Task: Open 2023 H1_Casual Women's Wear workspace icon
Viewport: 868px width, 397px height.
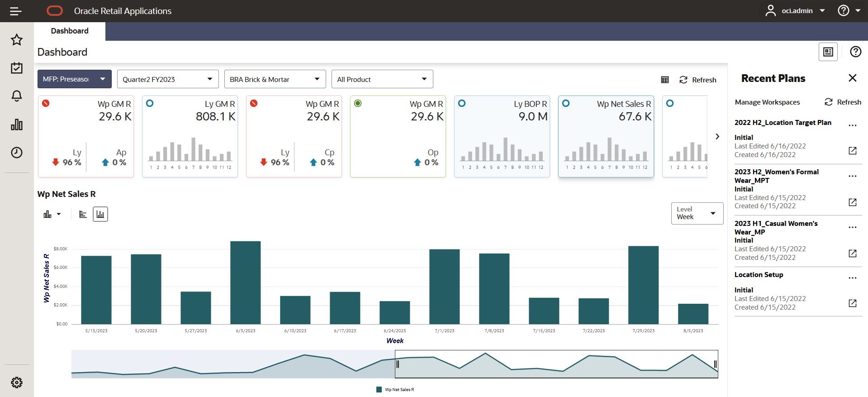Action: (853, 253)
